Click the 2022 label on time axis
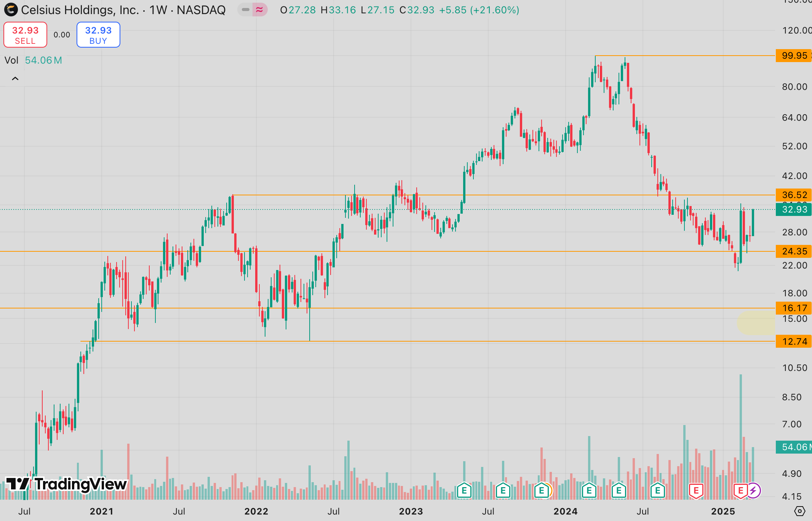 pyautogui.click(x=256, y=511)
